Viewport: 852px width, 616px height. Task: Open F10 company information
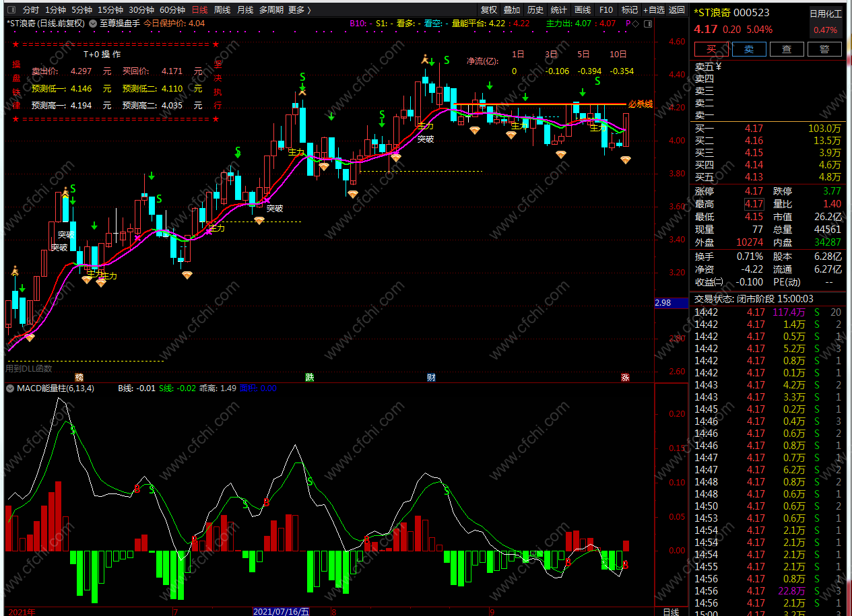(x=606, y=10)
